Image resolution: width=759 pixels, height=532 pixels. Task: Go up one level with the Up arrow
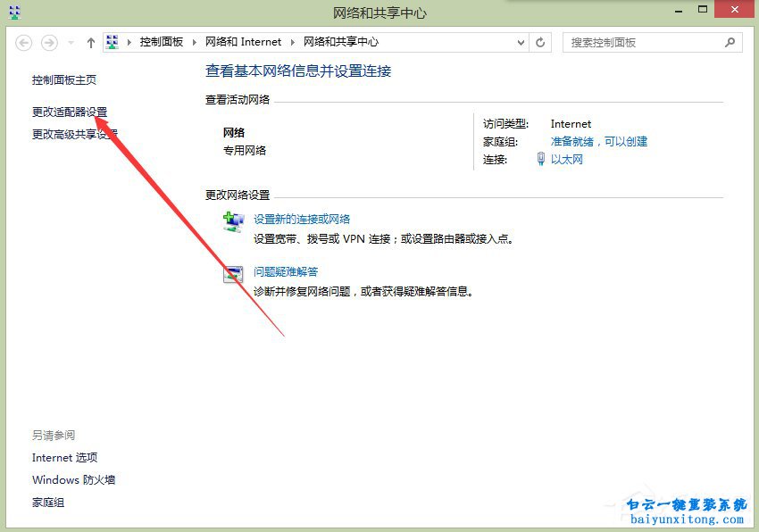(91, 42)
